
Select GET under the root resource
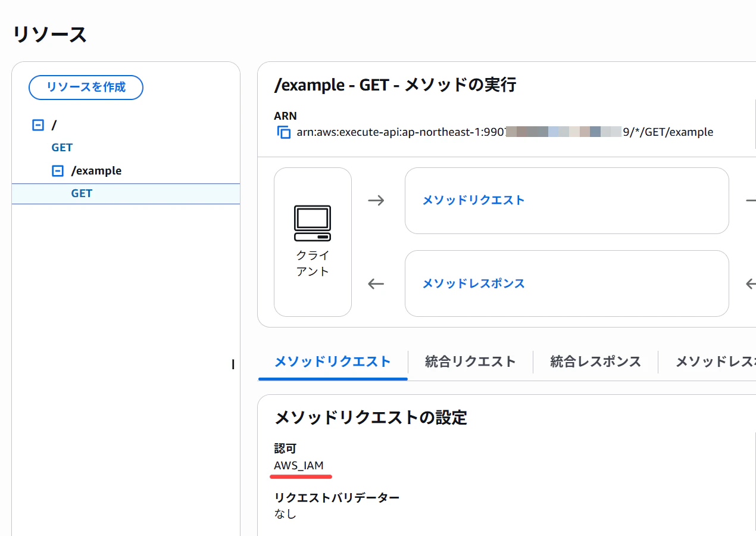pyautogui.click(x=62, y=147)
